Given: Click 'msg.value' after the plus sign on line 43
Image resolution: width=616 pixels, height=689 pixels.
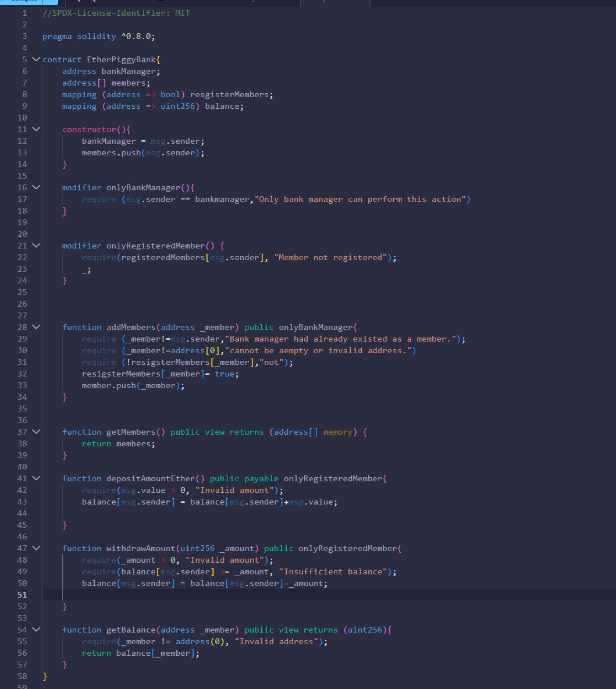Looking at the screenshot, I should (311, 502).
